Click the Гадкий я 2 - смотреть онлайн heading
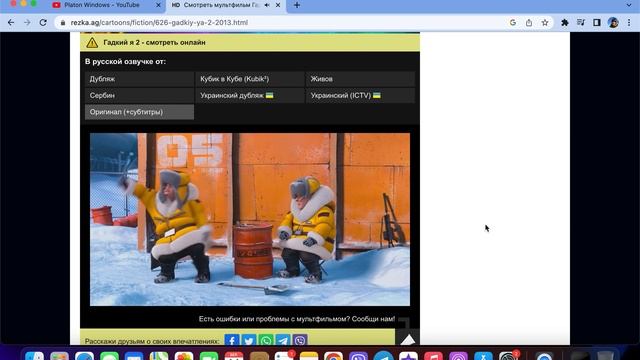 coord(154,42)
